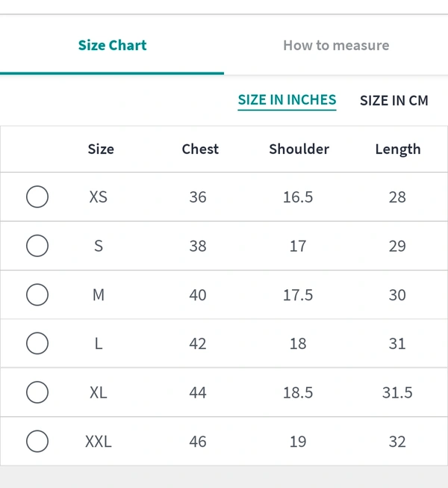Click the XXL size label text

pos(99,442)
